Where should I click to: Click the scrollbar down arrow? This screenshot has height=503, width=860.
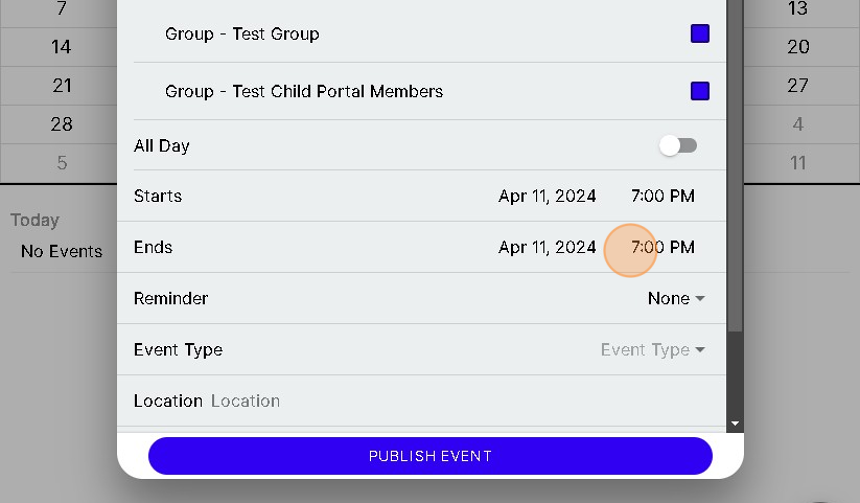click(x=735, y=424)
